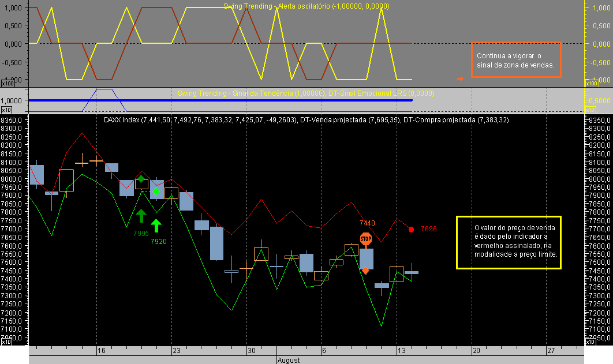Click the orange diamond below the STOP marker
The image size is (613, 364).
[365, 271]
